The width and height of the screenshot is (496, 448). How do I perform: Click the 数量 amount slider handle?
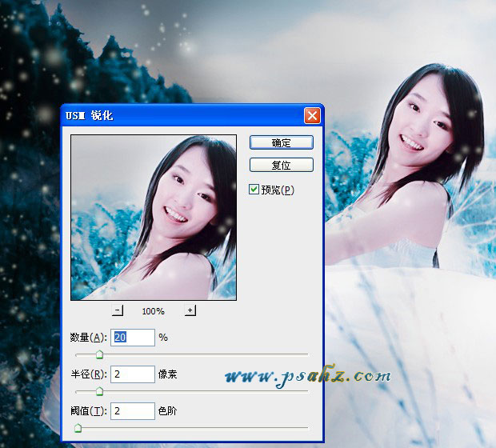(99, 354)
